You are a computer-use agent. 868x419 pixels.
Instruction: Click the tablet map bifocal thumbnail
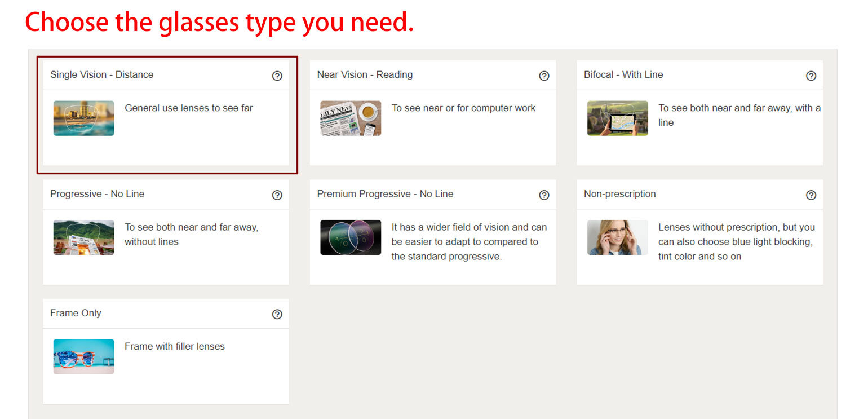(617, 118)
